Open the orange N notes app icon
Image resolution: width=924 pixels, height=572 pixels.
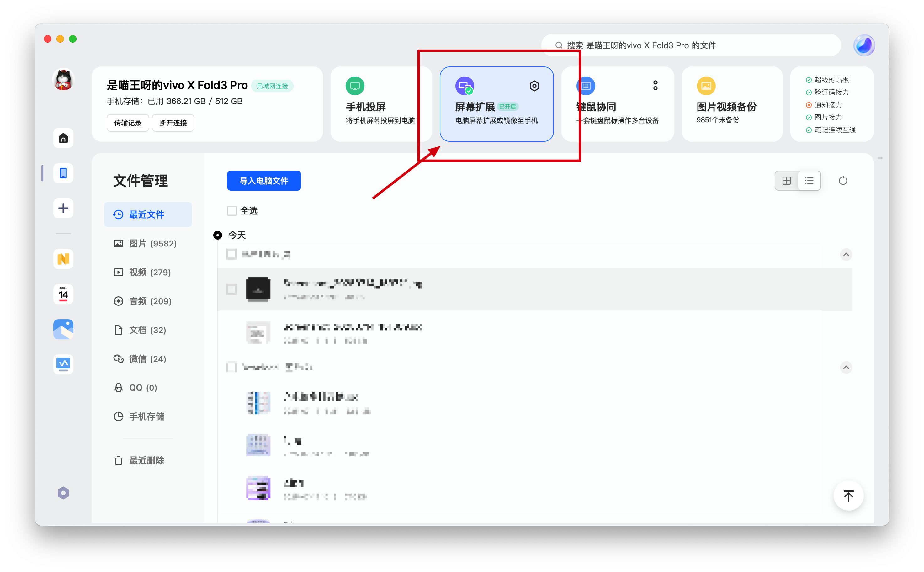click(x=63, y=259)
